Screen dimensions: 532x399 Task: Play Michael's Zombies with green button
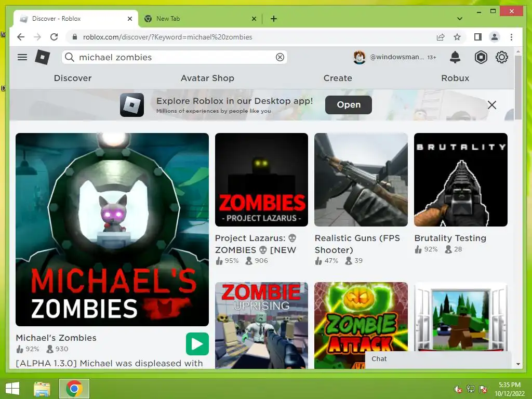tap(197, 344)
